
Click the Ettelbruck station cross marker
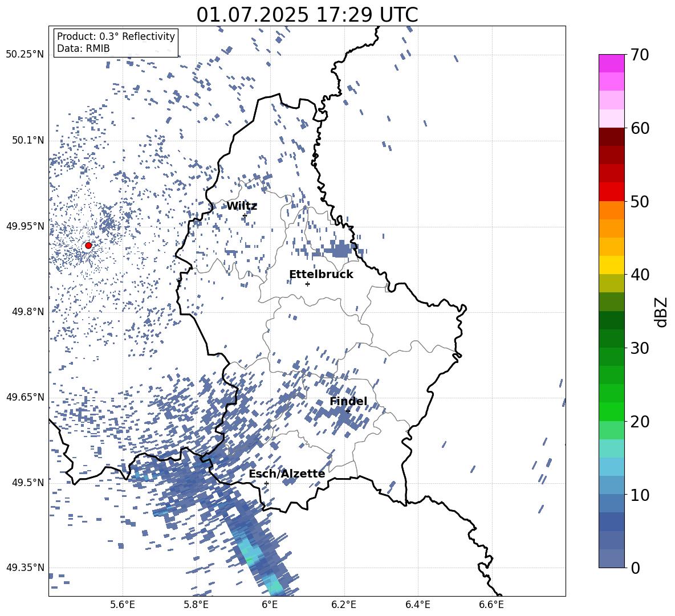pos(307,284)
